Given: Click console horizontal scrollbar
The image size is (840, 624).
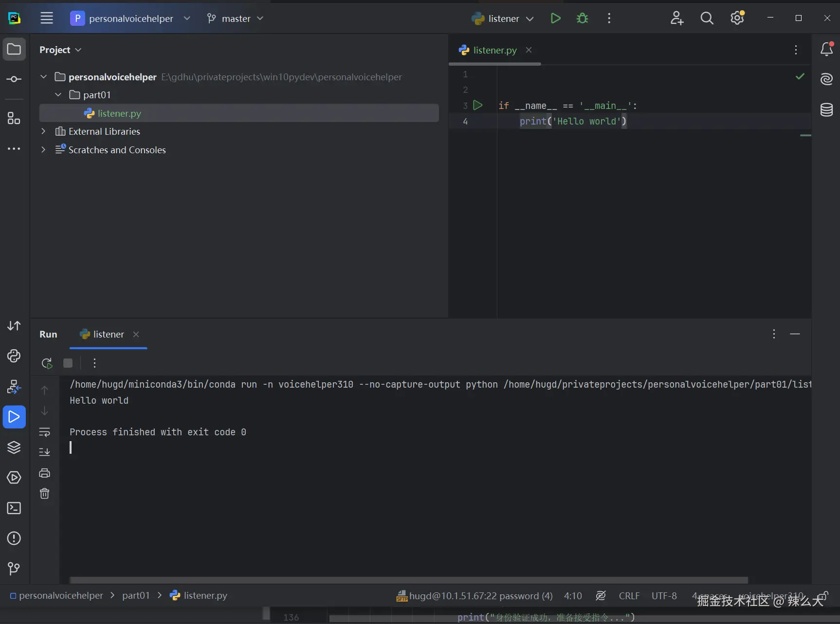Looking at the screenshot, I should [x=409, y=580].
